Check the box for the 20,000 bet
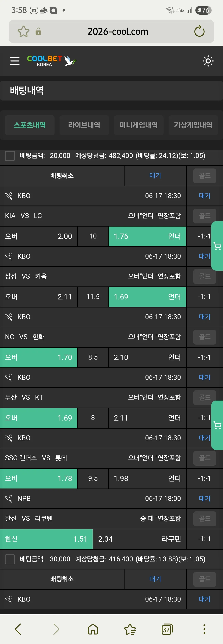The height and width of the screenshot is (644, 223). point(10,156)
